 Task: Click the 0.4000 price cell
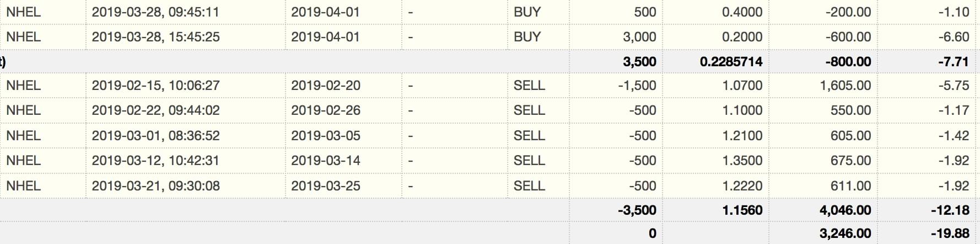coord(742,12)
